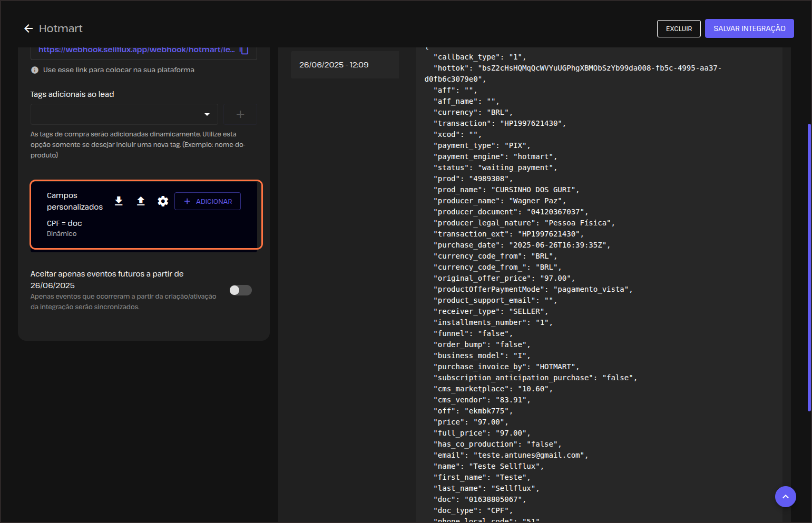This screenshot has width=812, height=523.
Task: Click the EXCLUIR button
Action: pos(678,28)
